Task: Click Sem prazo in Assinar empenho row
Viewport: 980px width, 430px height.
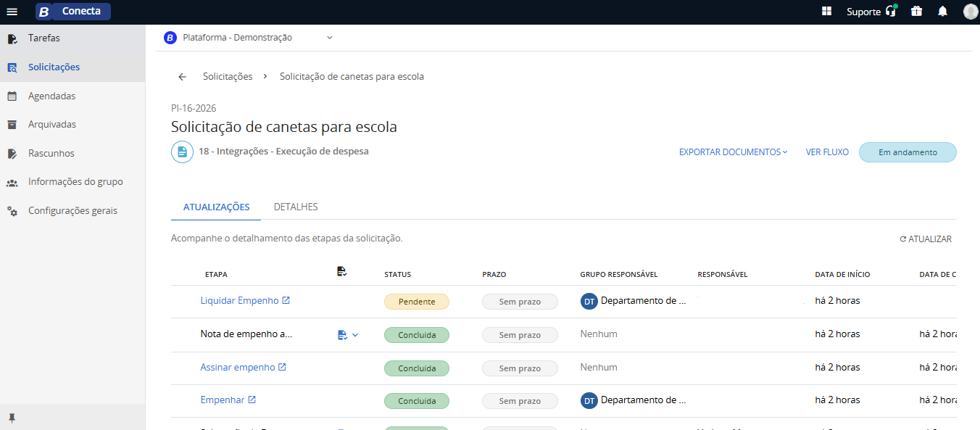Action: (x=520, y=368)
